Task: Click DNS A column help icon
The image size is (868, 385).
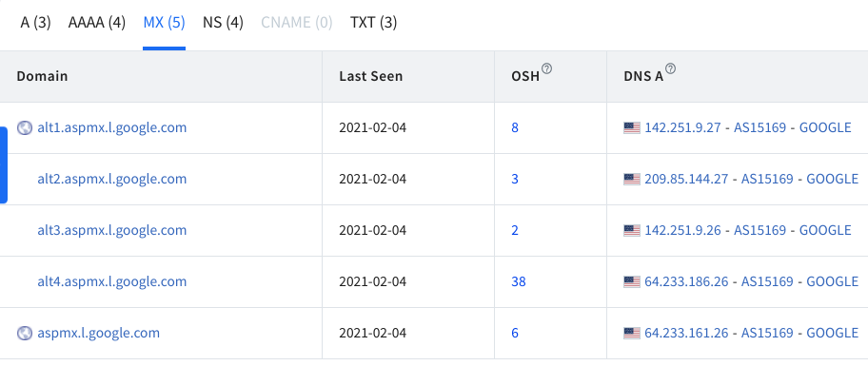Action: point(670,68)
